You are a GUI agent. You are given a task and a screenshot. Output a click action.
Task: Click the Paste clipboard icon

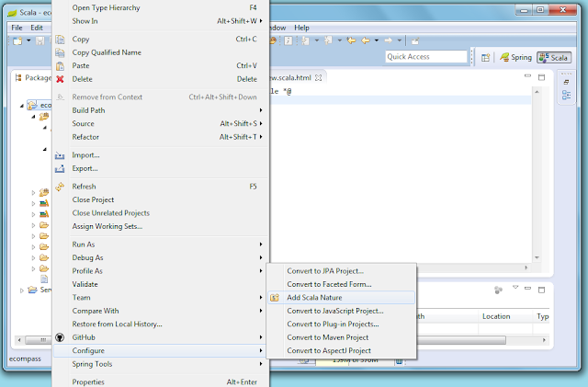60,65
